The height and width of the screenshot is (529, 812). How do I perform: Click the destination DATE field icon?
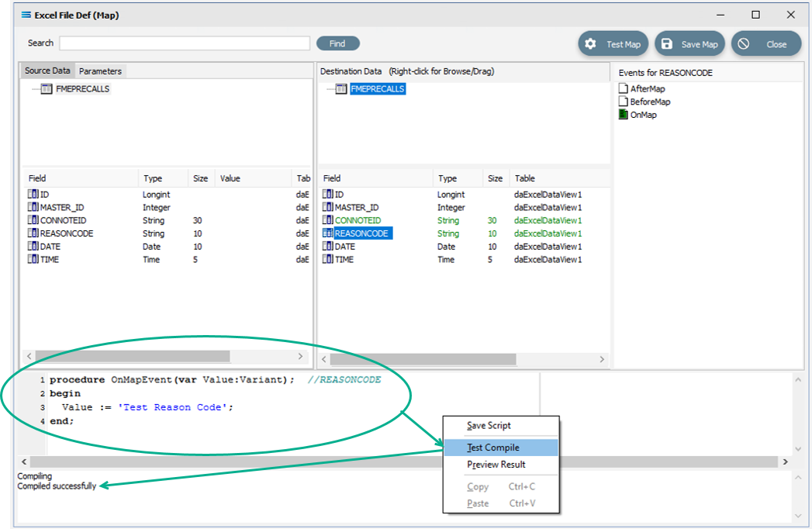327,246
